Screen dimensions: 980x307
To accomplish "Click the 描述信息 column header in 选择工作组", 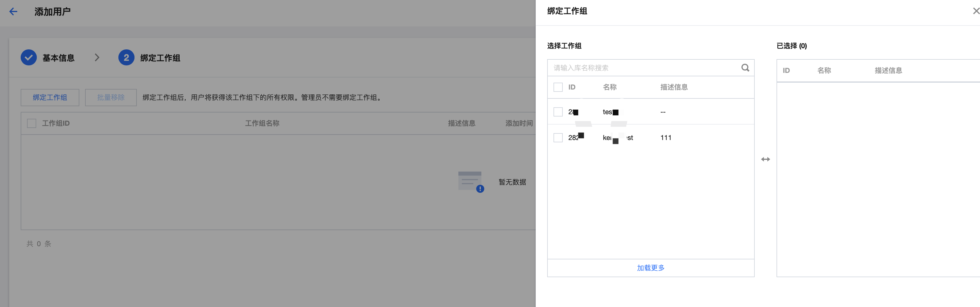I will coord(674,88).
